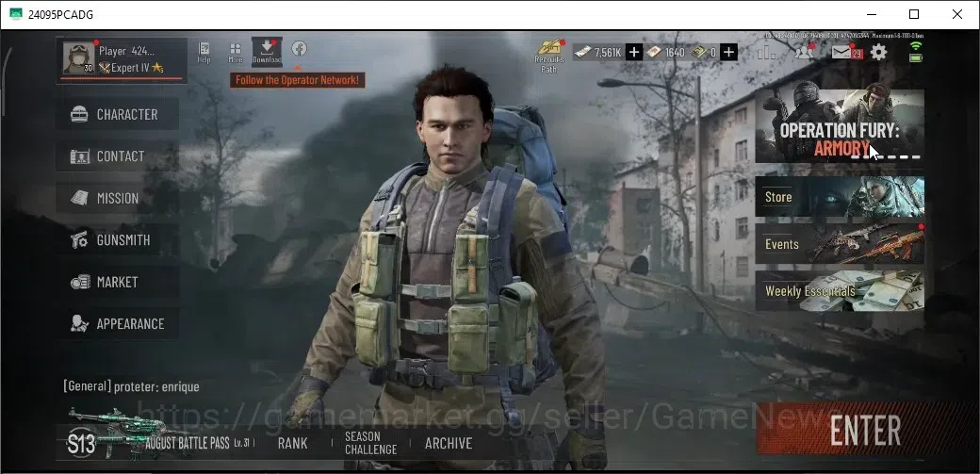Open the APPEARANCE menu
Image resolution: width=980 pixels, height=474 pixels.
click(x=118, y=324)
